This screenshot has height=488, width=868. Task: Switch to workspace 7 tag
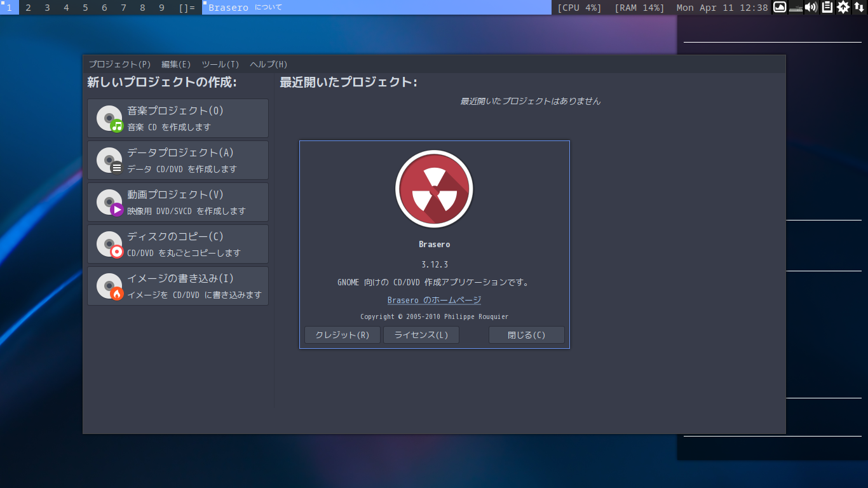[123, 8]
